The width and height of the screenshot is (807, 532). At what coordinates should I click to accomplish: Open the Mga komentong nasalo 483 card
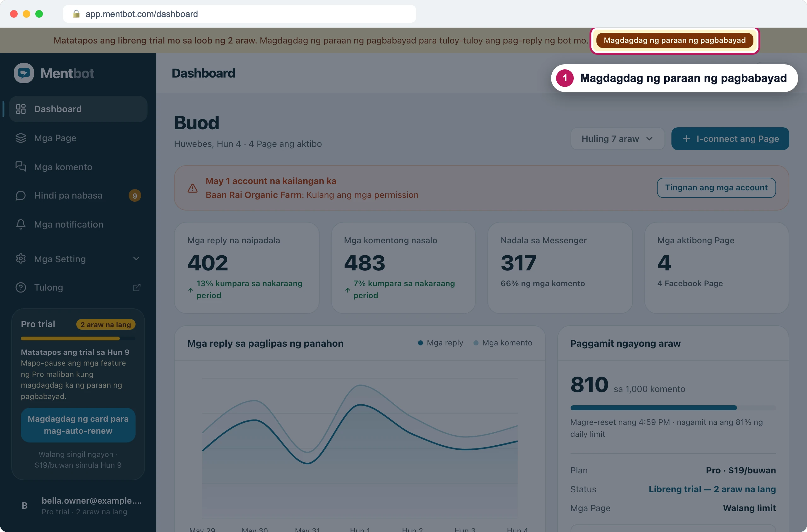[403, 268]
